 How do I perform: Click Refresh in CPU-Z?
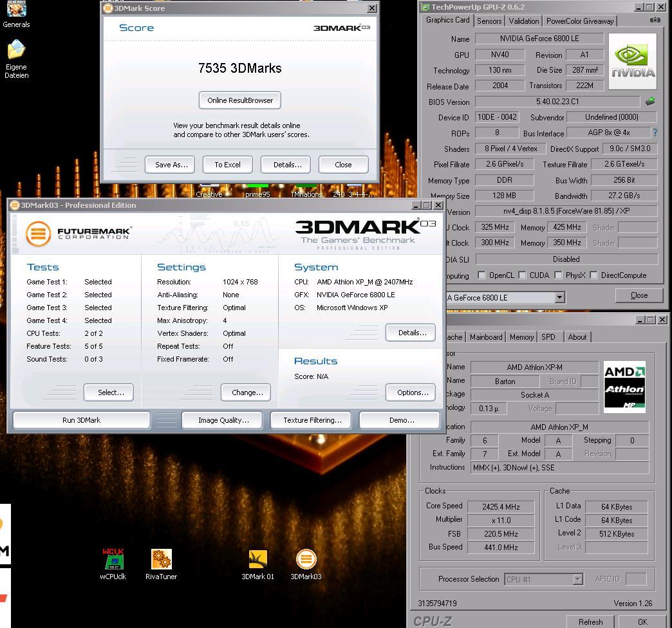click(590, 622)
